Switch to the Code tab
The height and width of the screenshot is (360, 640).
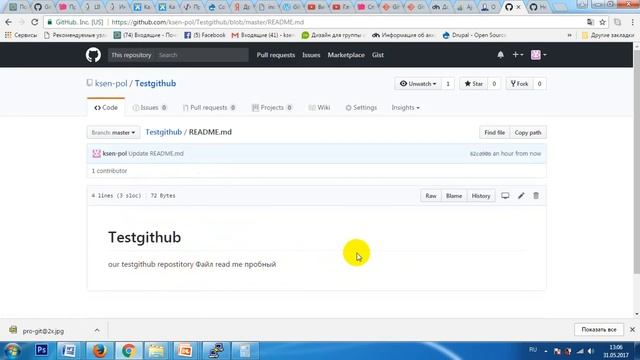tap(106, 108)
